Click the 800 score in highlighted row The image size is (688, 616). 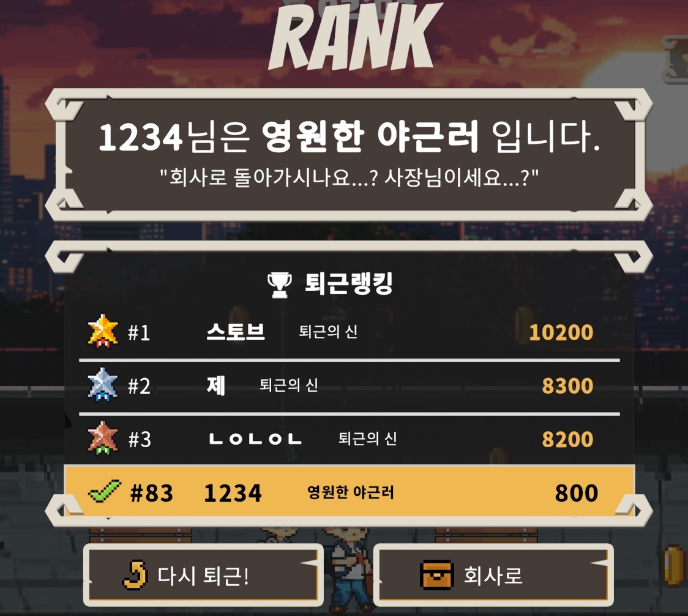577,493
